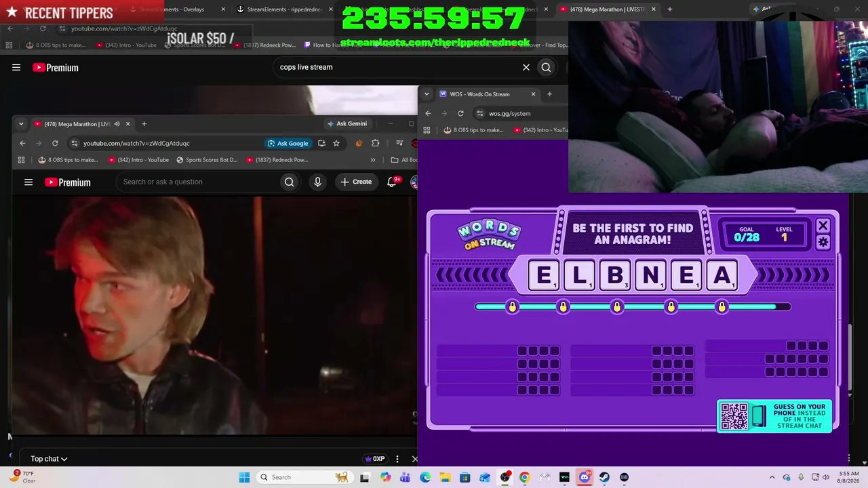Open the weather widget showing 70°F Clear
Image resolution: width=868 pixels, height=488 pixels.
(23, 477)
